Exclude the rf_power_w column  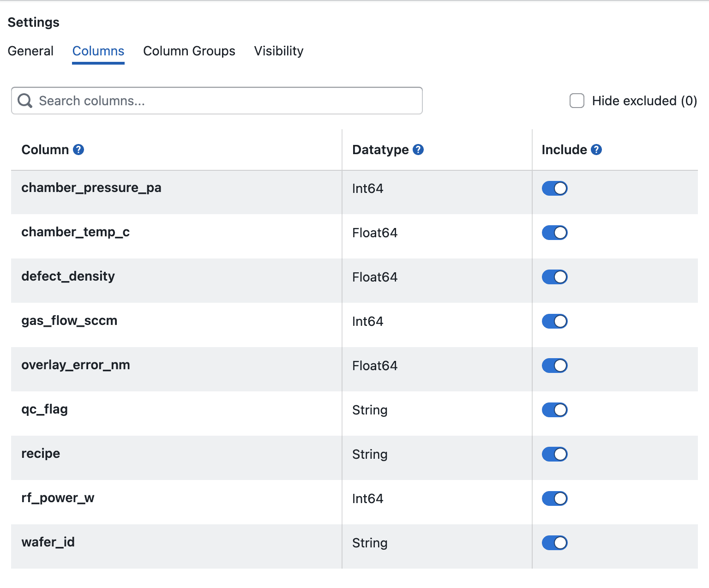click(x=555, y=498)
